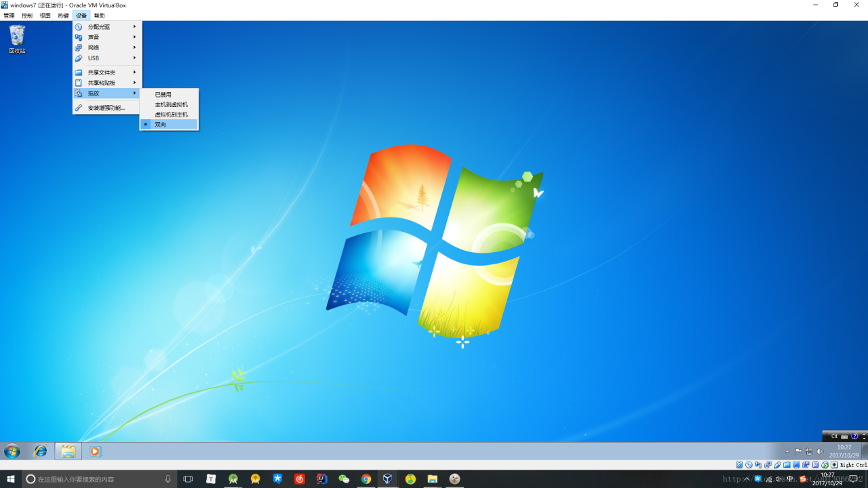
Task: Expand the 共享文件夹 (shared folders) submenu
Action: 107,73
